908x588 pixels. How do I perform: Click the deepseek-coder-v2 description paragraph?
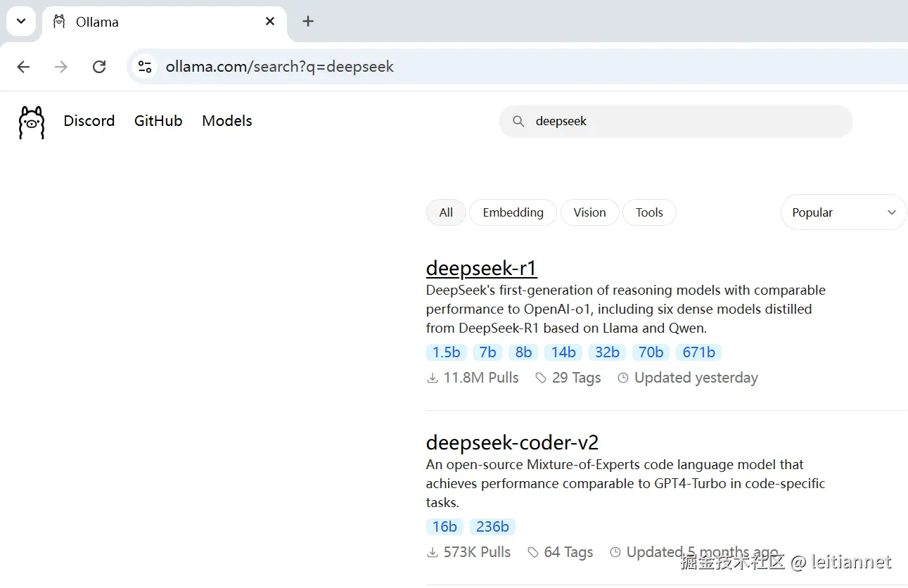[626, 484]
